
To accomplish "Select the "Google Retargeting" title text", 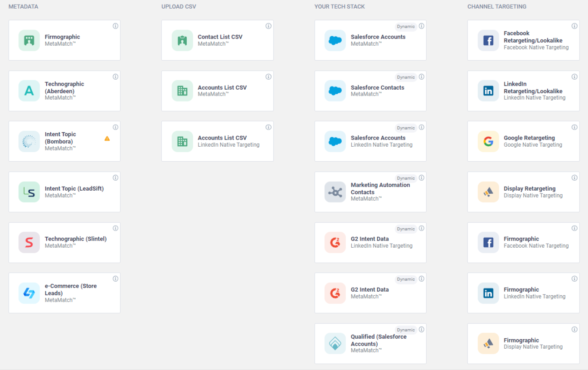I will point(529,138).
